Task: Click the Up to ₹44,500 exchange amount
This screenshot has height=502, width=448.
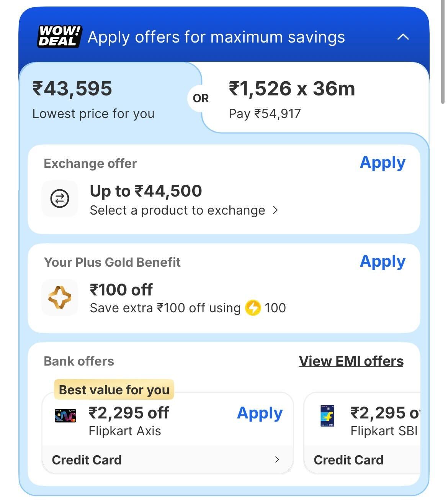Action: pyautogui.click(x=146, y=191)
